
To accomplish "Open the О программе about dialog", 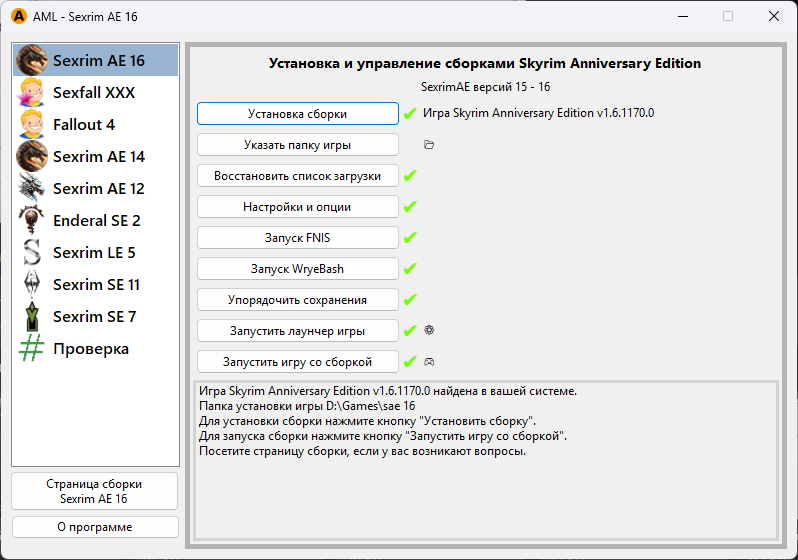I will click(x=95, y=527).
